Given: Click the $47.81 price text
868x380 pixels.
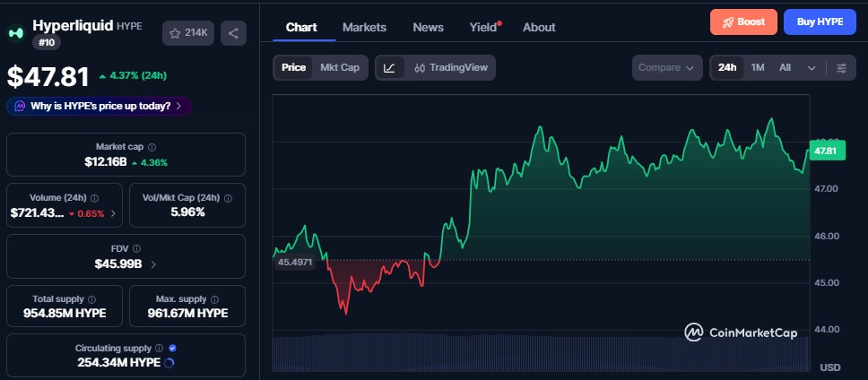Looking at the screenshot, I should (48, 76).
